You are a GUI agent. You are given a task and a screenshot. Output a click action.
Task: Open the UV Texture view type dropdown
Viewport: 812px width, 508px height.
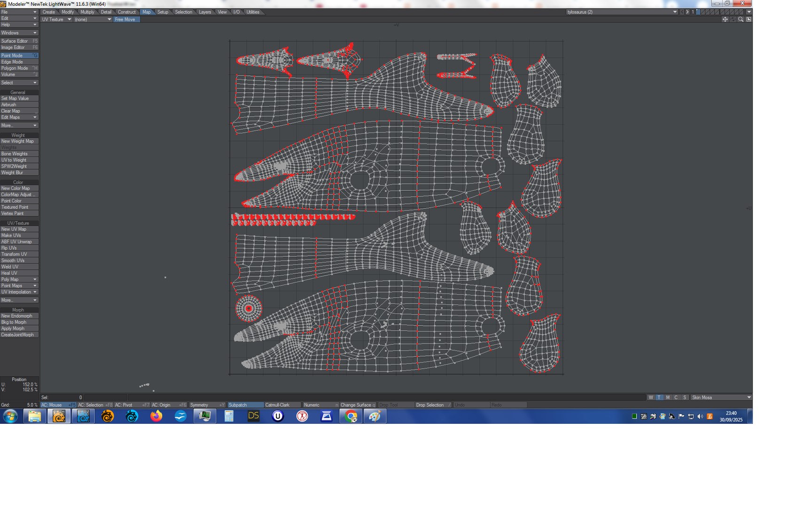56,19
